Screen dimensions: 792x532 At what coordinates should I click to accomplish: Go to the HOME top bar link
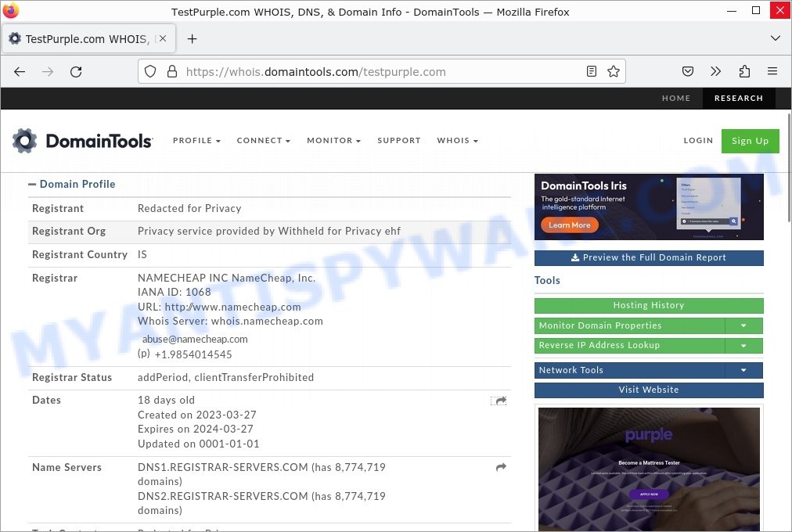click(676, 98)
